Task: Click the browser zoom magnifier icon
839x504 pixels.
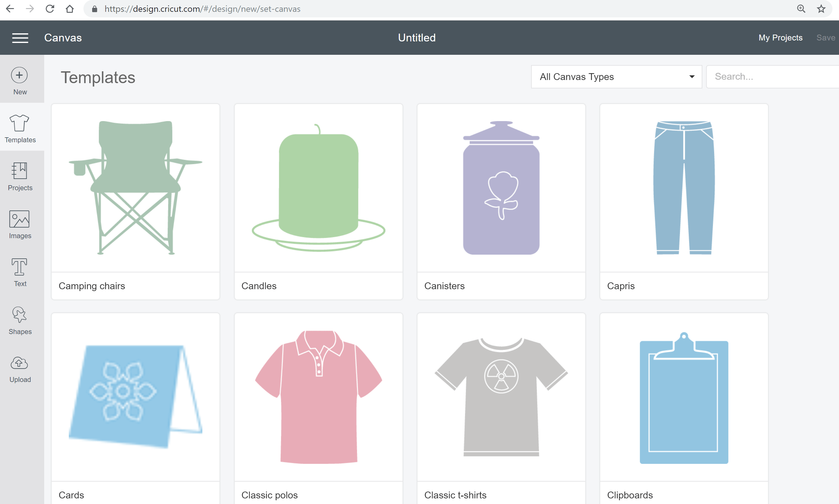Action: pyautogui.click(x=801, y=9)
